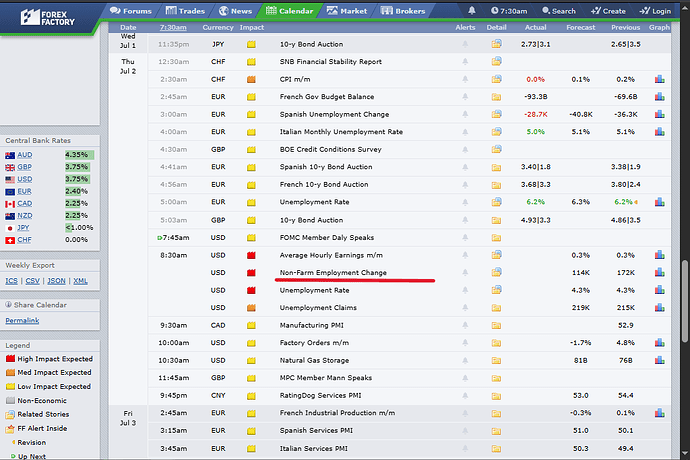Click the page vertical scrollbar

click(685, 302)
